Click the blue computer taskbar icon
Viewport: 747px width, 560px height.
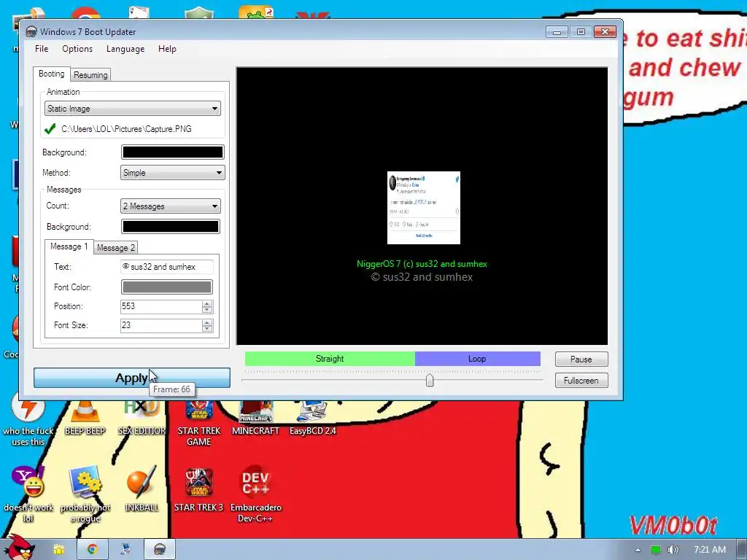click(x=125, y=550)
